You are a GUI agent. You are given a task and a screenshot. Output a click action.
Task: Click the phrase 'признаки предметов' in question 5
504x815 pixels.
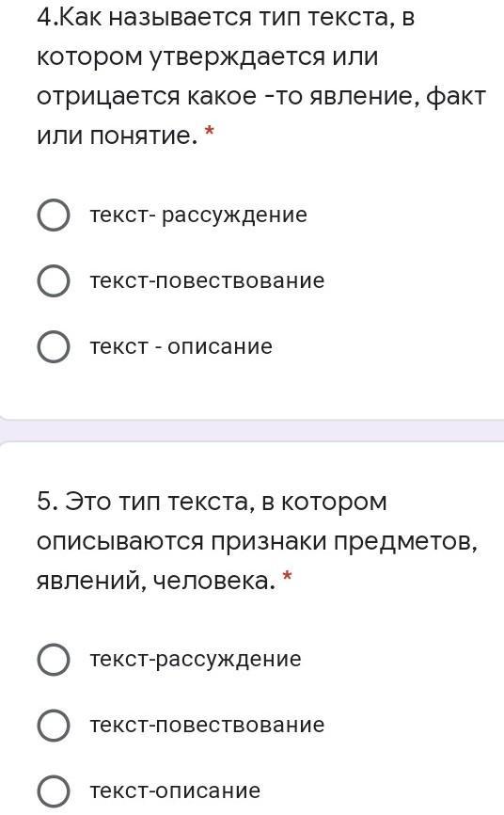click(343, 541)
